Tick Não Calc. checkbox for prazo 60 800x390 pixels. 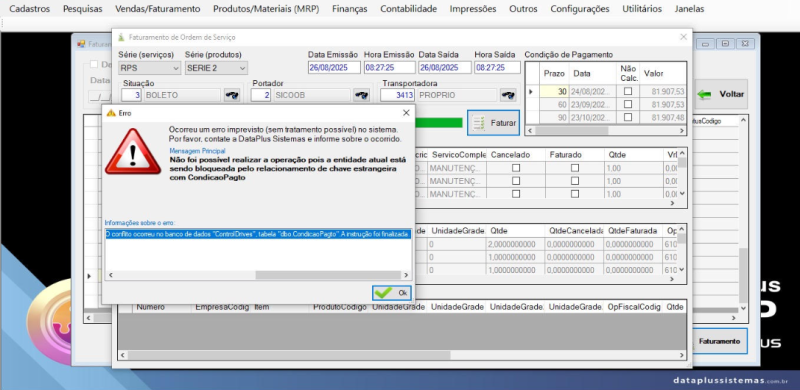click(628, 104)
